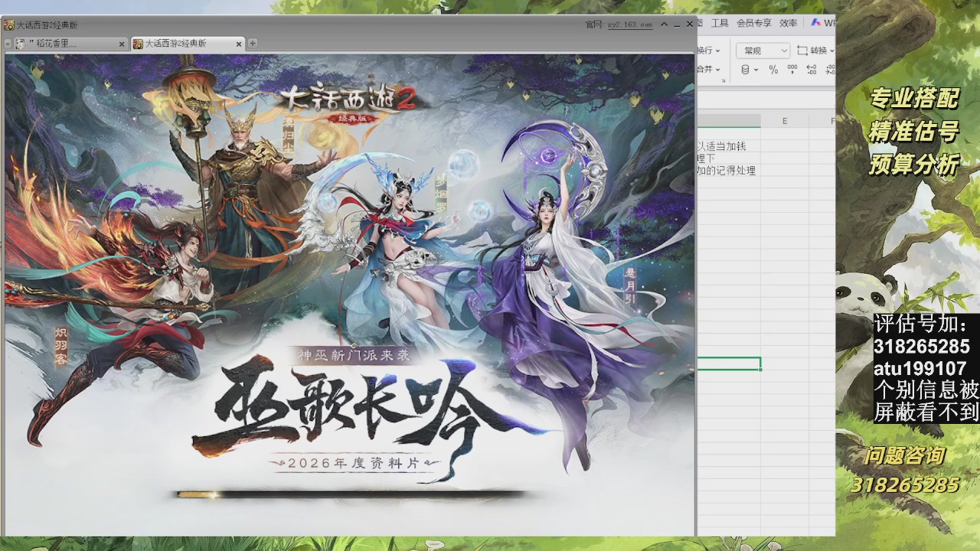Expand the currency format dropdown arrow
The height and width of the screenshot is (551, 980).
click(756, 70)
